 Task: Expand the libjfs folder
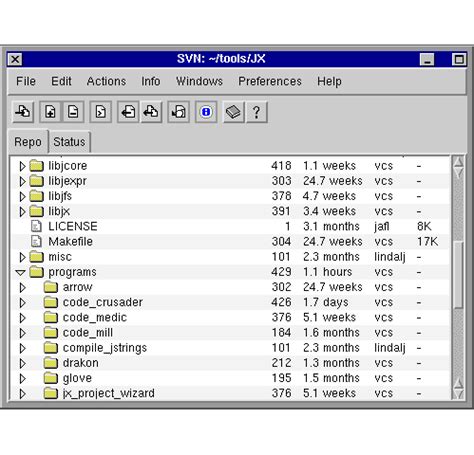point(22,196)
